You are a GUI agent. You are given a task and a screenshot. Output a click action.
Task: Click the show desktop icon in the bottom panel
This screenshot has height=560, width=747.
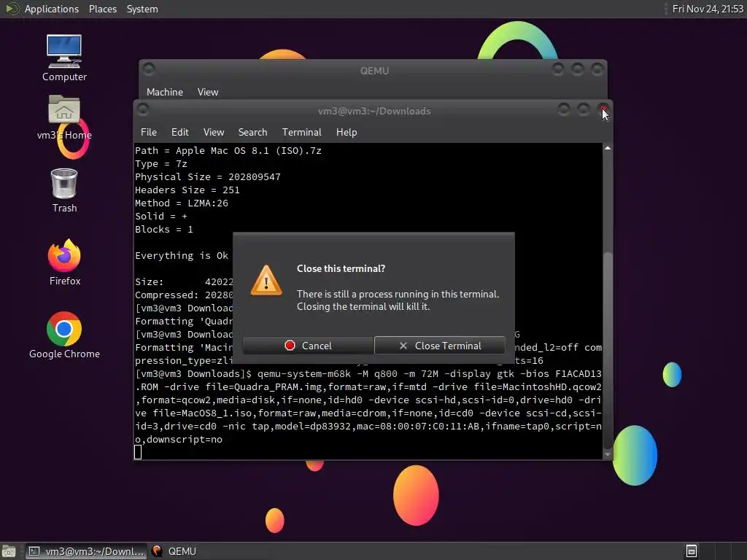pyautogui.click(x=9, y=551)
